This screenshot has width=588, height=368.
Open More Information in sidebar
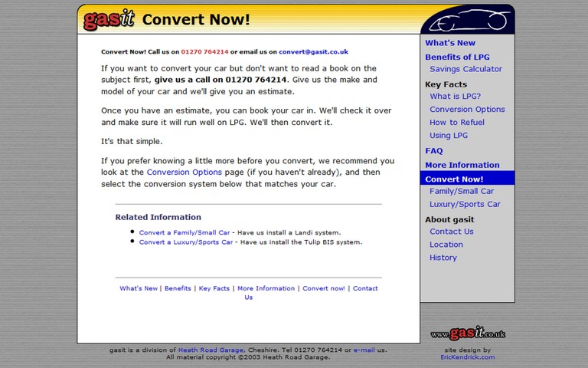(x=462, y=166)
